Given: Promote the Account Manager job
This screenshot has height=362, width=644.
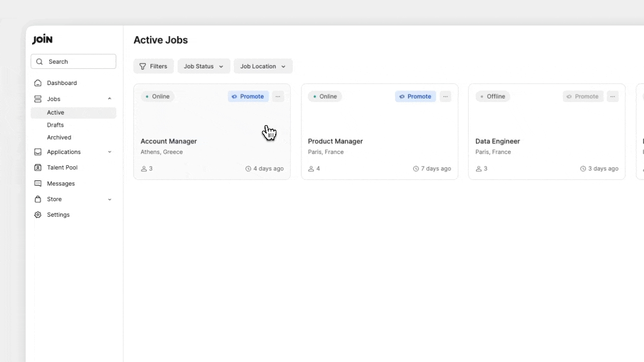Looking at the screenshot, I should pos(248,97).
